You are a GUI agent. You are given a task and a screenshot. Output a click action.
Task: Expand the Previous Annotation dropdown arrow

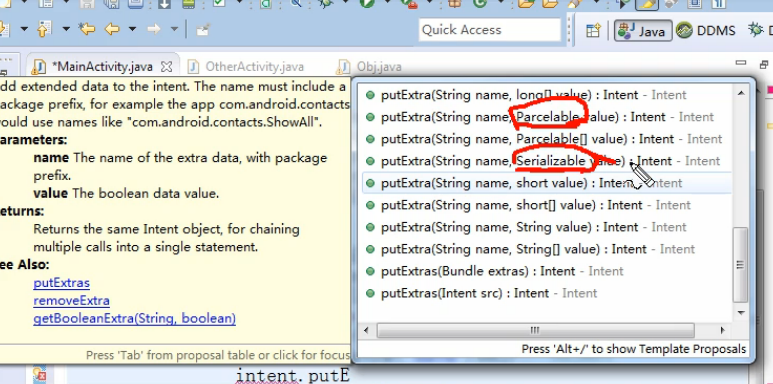coord(66,29)
